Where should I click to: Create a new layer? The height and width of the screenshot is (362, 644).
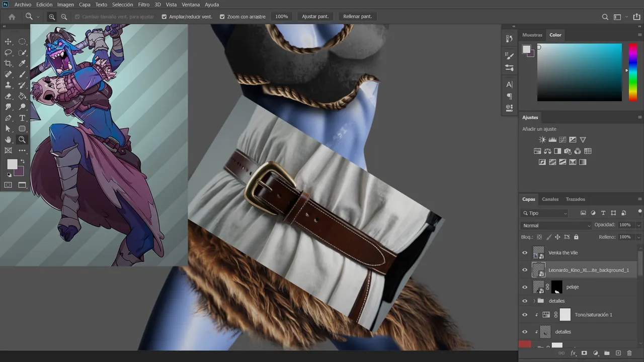pyautogui.click(x=618, y=353)
